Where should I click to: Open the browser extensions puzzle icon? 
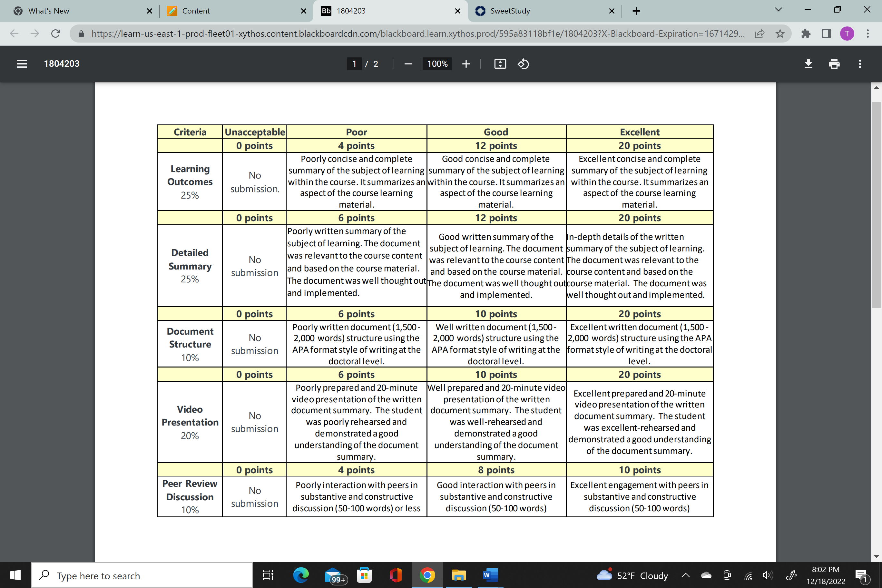(x=806, y=34)
